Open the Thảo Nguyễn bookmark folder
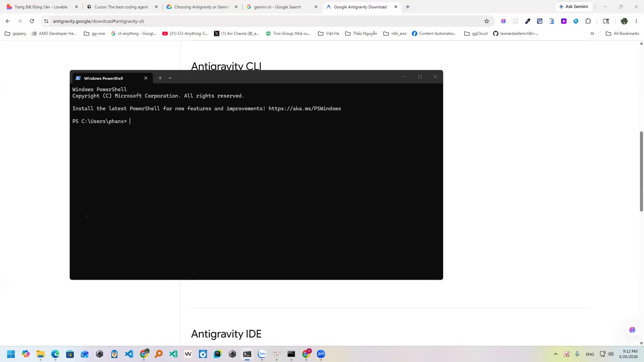Viewport: 644px width, 362px height. pyautogui.click(x=361, y=34)
